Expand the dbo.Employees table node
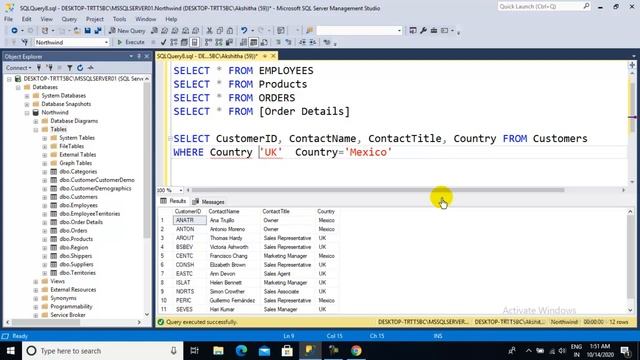 [x=45, y=205]
